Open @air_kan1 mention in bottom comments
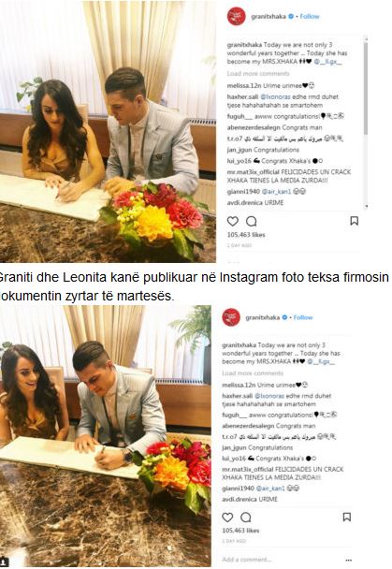Image resolution: width=392 pixels, height=569 pixels. tap(270, 489)
